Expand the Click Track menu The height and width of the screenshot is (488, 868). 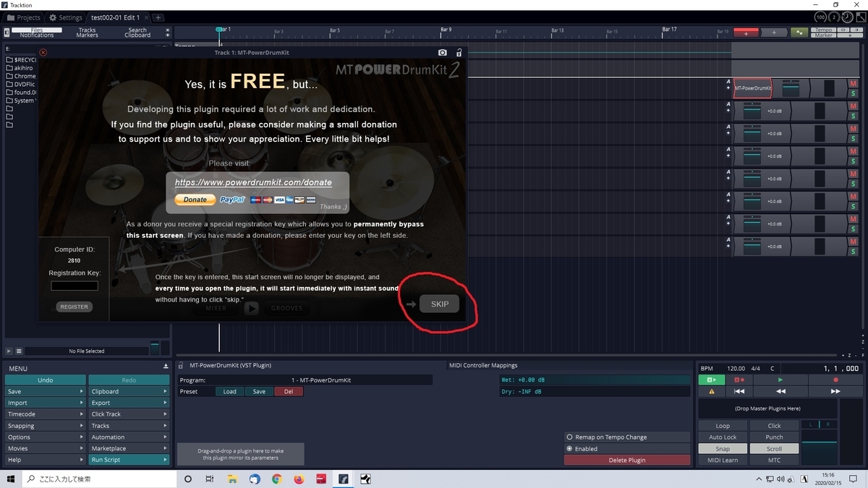[x=129, y=414]
